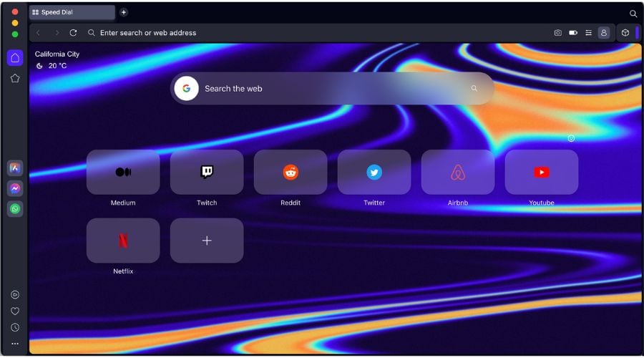Image resolution: width=644 pixels, height=358 pixels.
Task: Open the Easy Setup menu
Action: point(589,33)
